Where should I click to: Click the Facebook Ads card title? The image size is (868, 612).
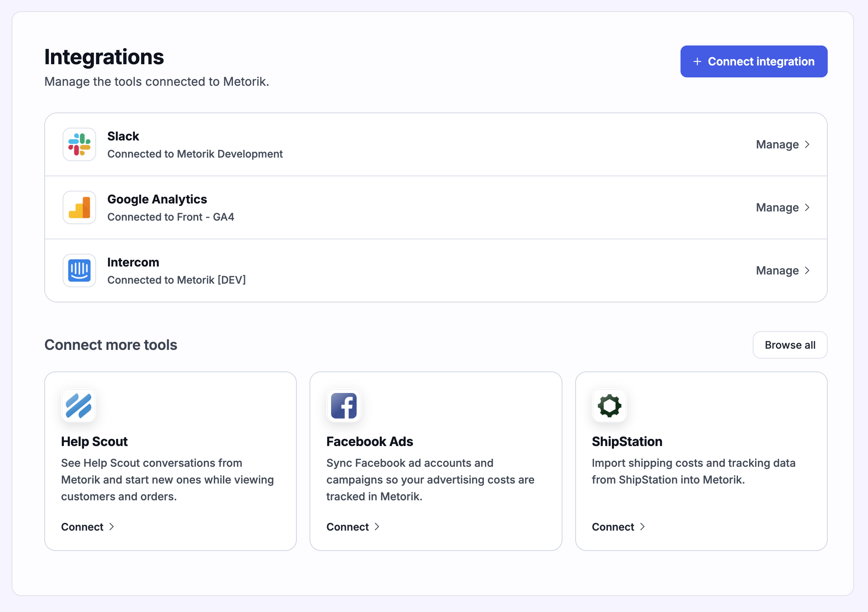pos(369,441)
